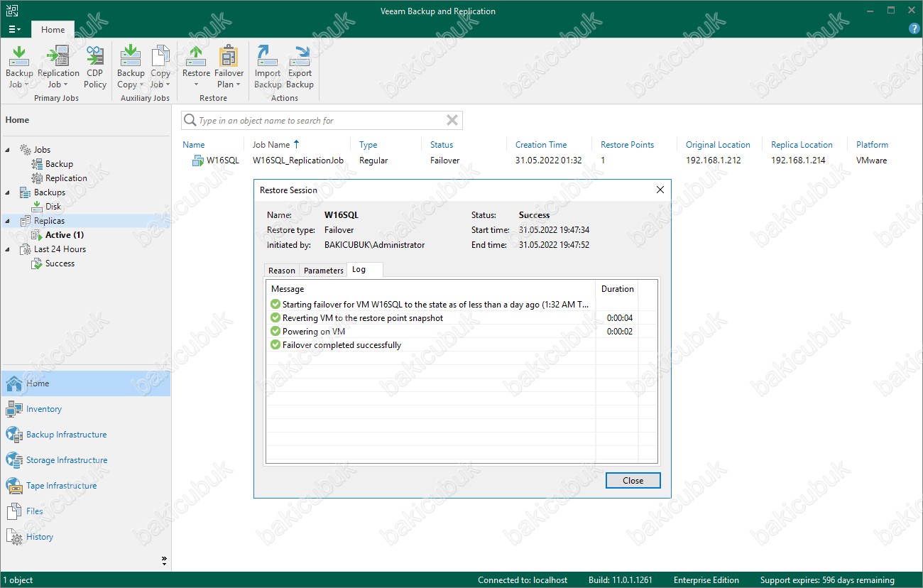The image size is (923, 588).
Task: Open the main hamburger menu dropdown
Action: (14, 30)
